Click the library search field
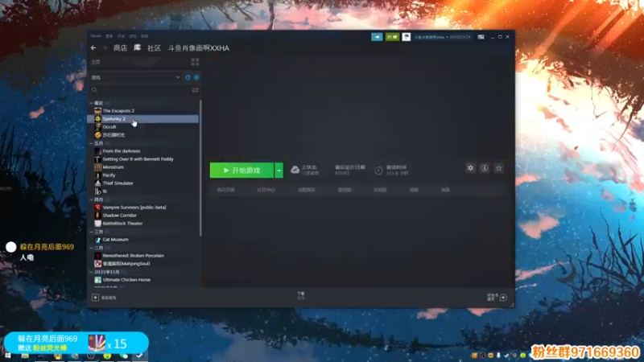This screenshot has width=644, height=362. coord(139,90)
